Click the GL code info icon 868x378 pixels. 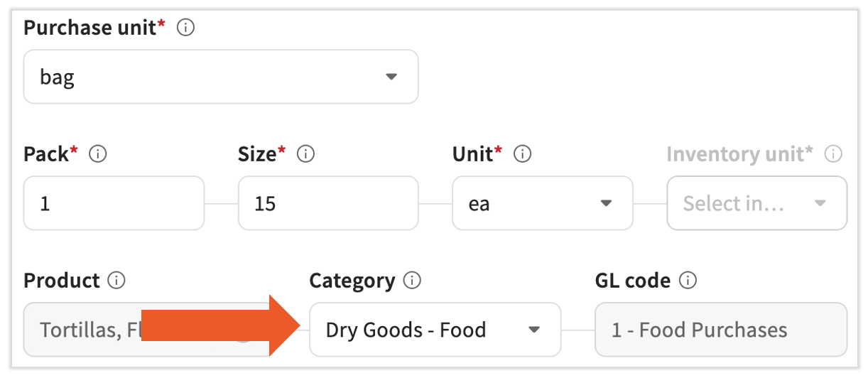pyautogui.click(x=687, y=281)
